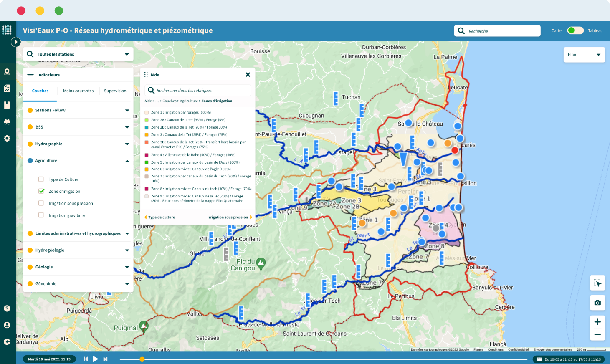Click the Pic du Canigou mountain marker

click(x=261, y=263)
